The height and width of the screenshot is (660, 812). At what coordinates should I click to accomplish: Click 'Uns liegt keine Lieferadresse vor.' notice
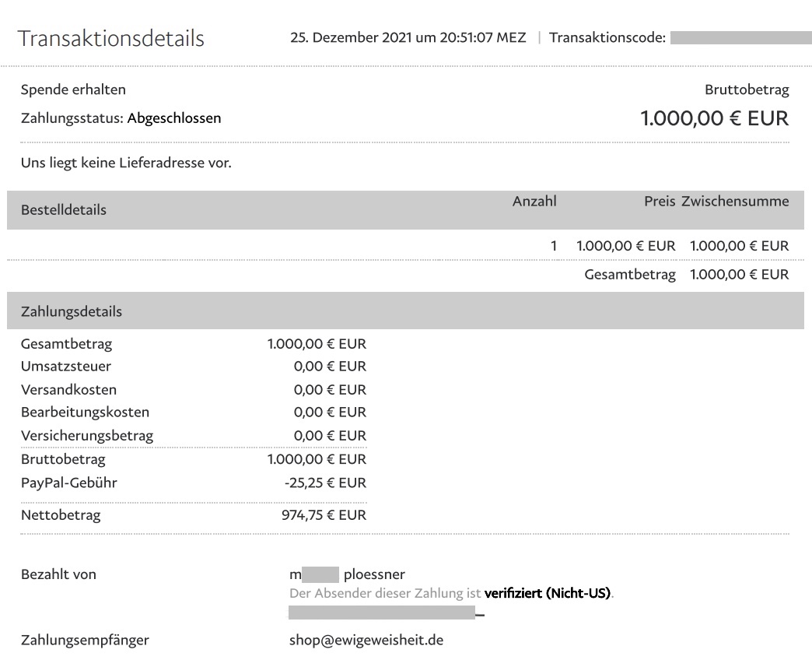click(126, 163)
